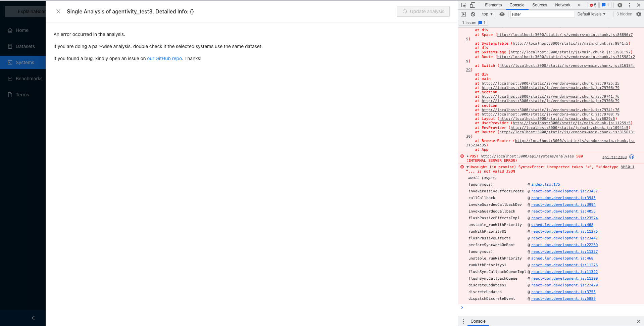Image resolution: width=644 pixels, height=326 pixels.
Task: Show the console sidebar panel
Action: (x=463, y=14)
